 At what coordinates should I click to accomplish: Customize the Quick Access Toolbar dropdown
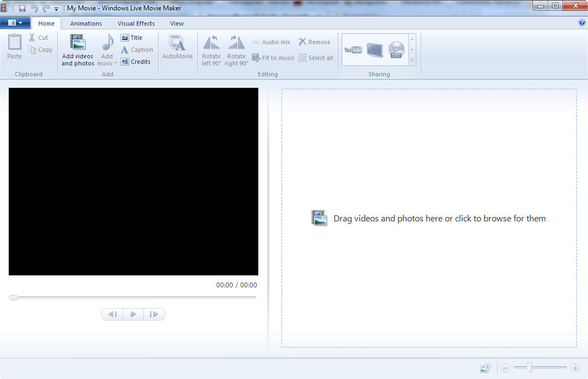[x=56, y=9]
